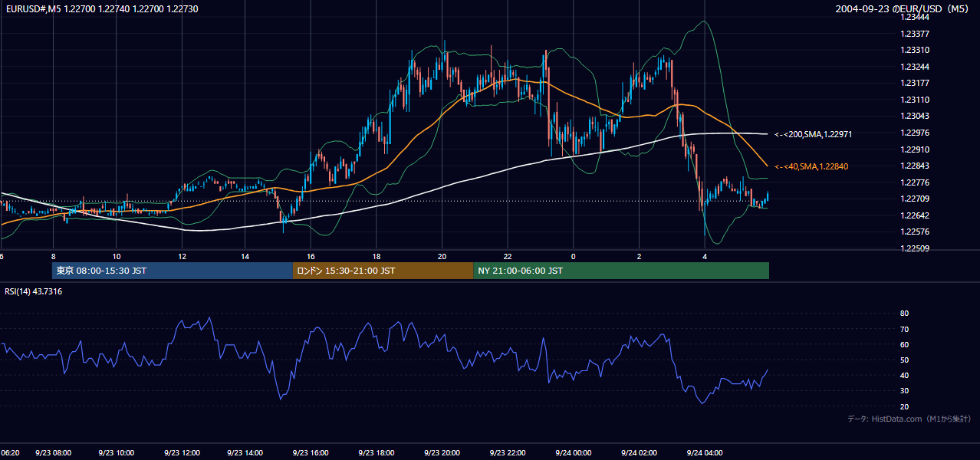Select the 200 SMA label showing 1.22971
This screenshot has width=980, height=460.
813,134
